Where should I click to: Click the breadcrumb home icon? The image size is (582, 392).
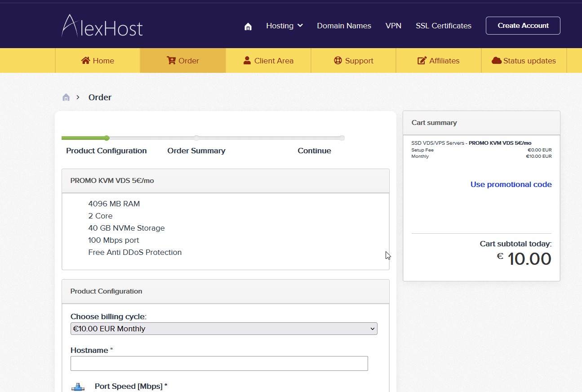(66, 97)
